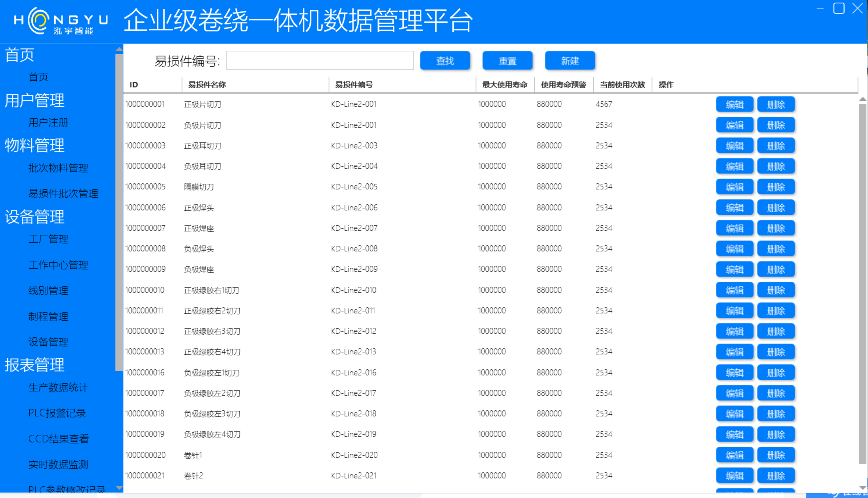This screenshot has height=498, width=868.
Task: Open PLC报警记录 in sidebar
Action: click(57, 413)
